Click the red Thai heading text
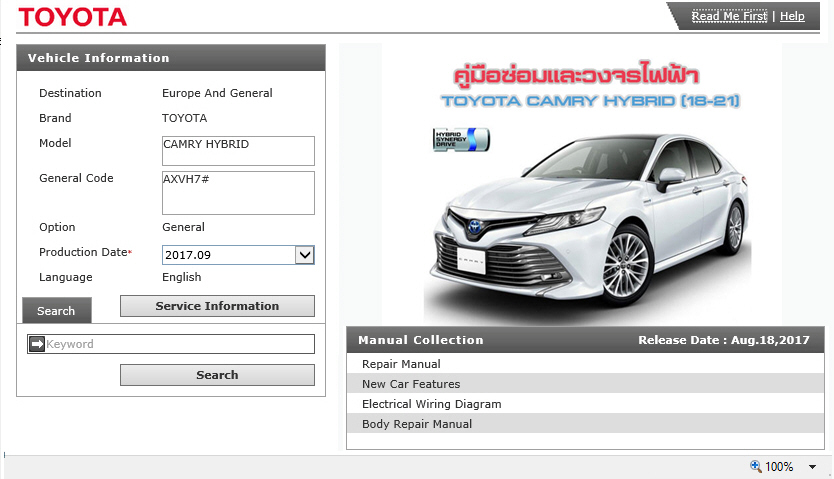Viewport: 834px width, 479px height. click(576, 74)
